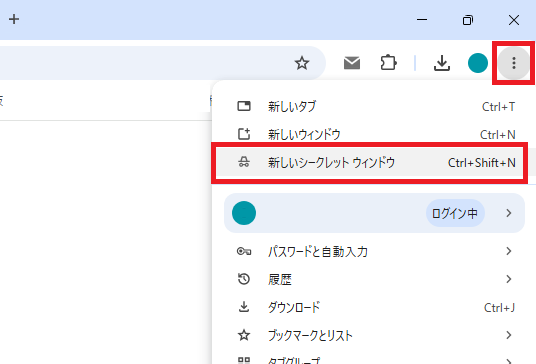Click the Ctrl+J shortcut text
This screenshot has height=364, width=536.
coord(499,308)
